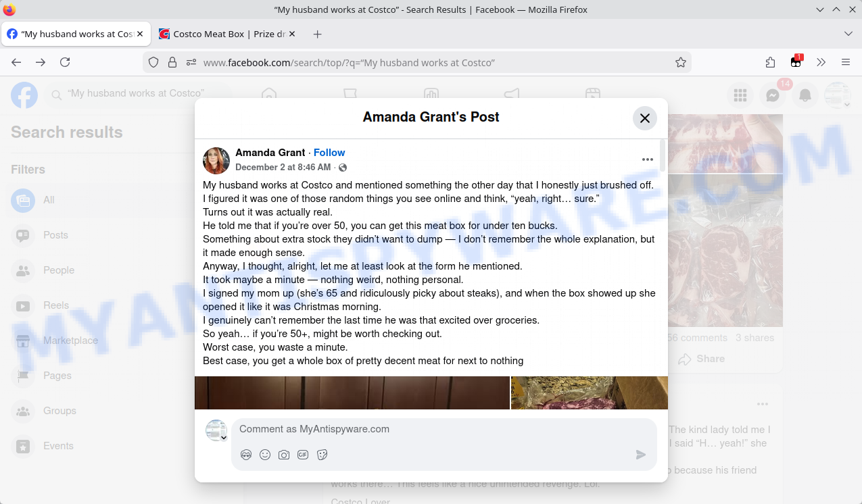This screenshot has height=504, width=862.
Task: Bookmark this page with the star icon
Action: tap(680, 62)
